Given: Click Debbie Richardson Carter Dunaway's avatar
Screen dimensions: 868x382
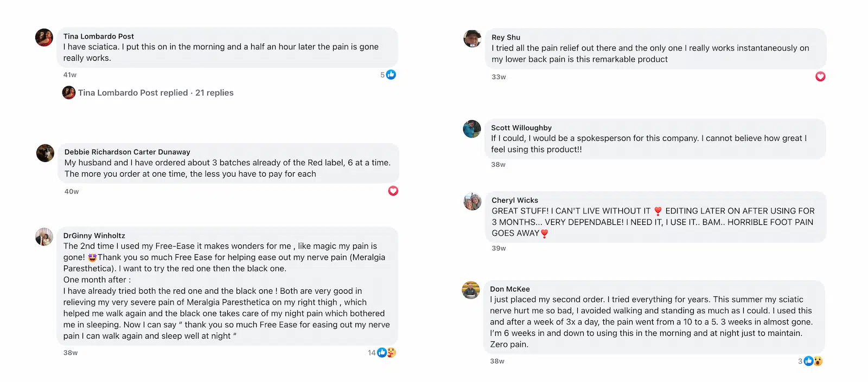Looking at the screenshot, I should click(x=46, y=153).
